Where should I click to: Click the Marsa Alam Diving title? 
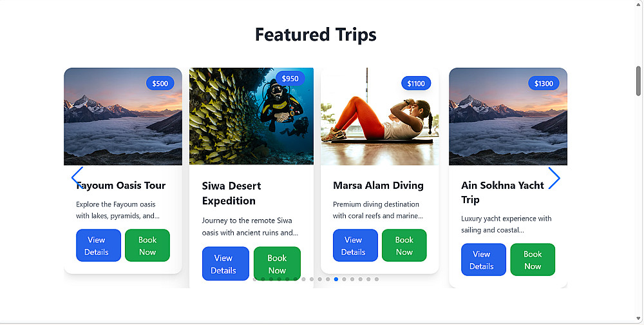(378, 186)
